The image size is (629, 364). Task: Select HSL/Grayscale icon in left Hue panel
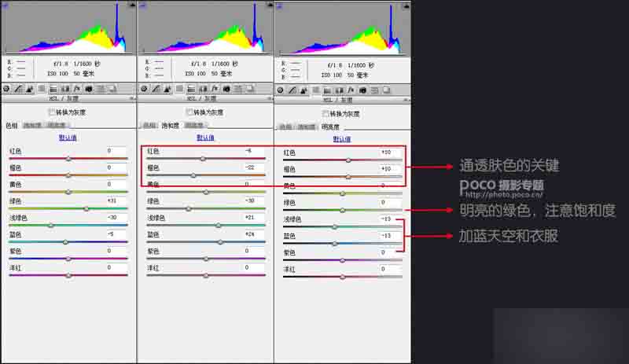[42, 89]
